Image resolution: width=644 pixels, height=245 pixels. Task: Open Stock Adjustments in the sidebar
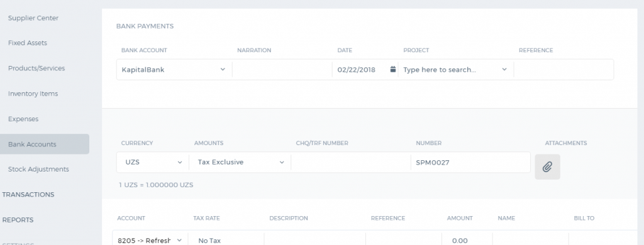tap(38, 169)
